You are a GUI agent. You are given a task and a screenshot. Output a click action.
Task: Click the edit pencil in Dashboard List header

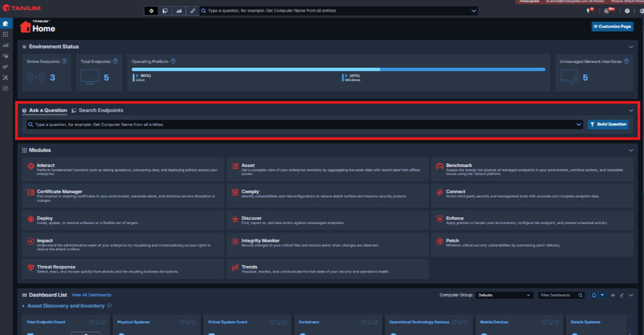point(622,295)
